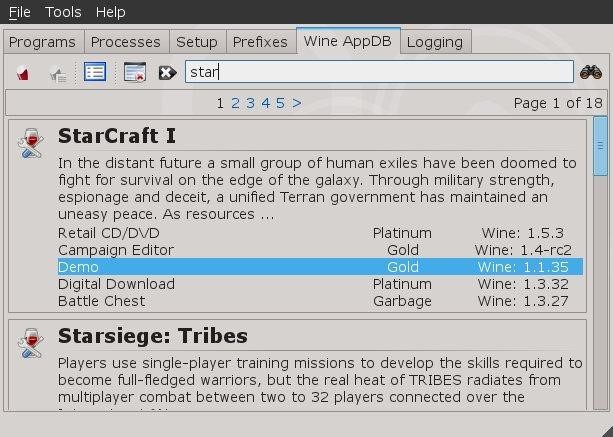Go to results page 2

click(235, 103)
